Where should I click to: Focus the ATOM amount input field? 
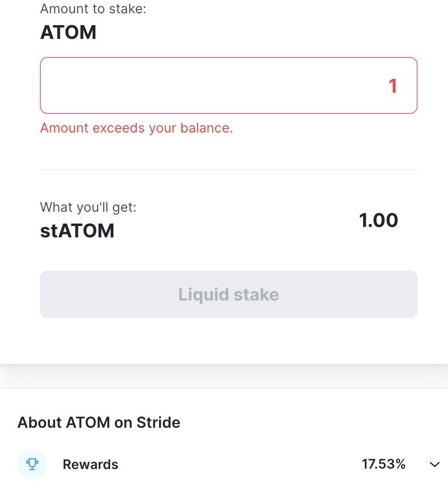(229, 85)
